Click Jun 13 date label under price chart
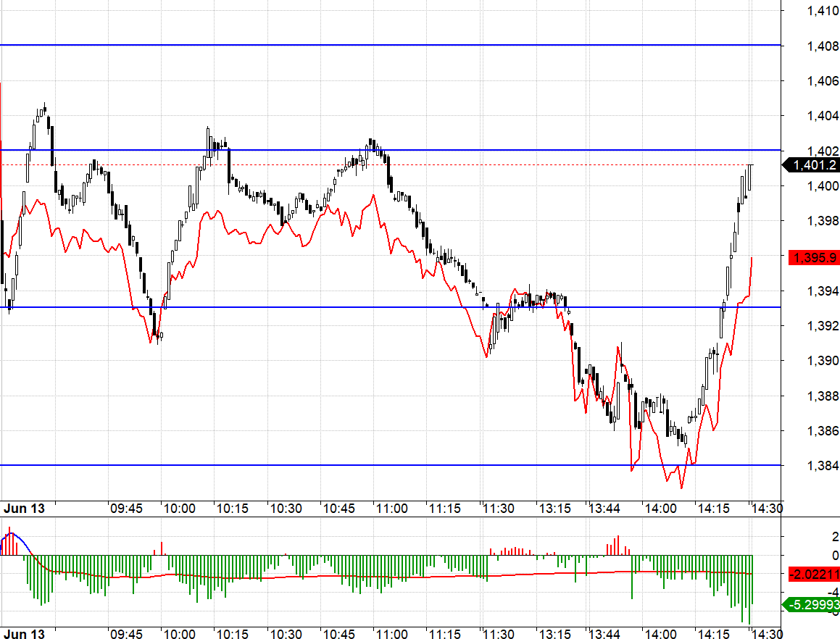Image resolution: width=840 pixels, height=639 pixels. click(24, 509)
